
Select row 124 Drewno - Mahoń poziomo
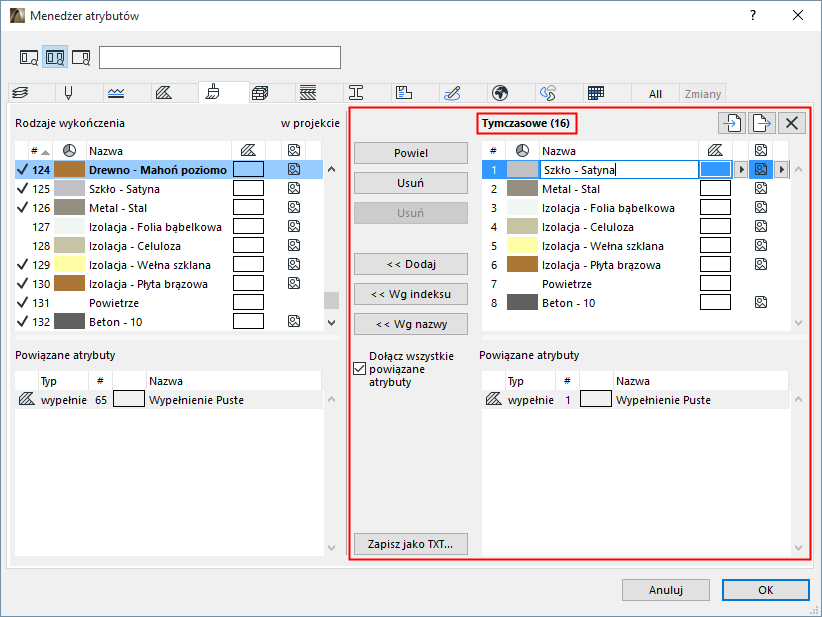point(169,169)
